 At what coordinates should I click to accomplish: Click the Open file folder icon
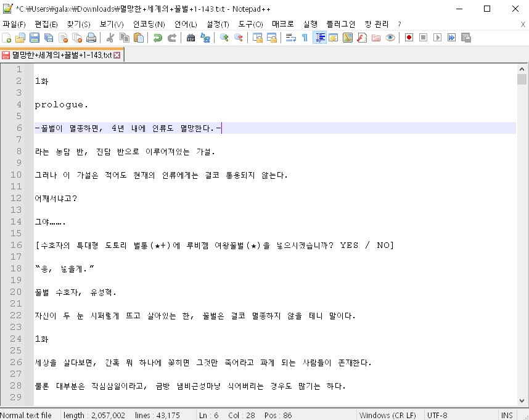(20, 38)
